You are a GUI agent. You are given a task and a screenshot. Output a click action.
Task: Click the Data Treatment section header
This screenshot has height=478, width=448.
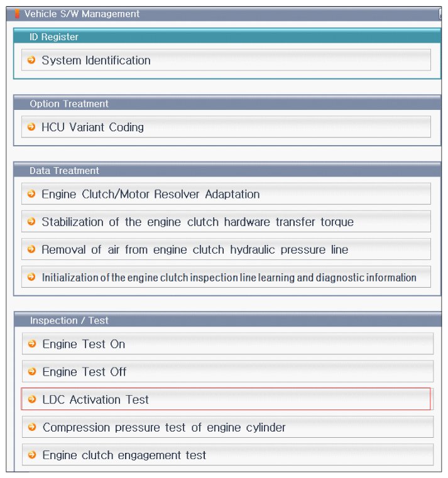227,170
